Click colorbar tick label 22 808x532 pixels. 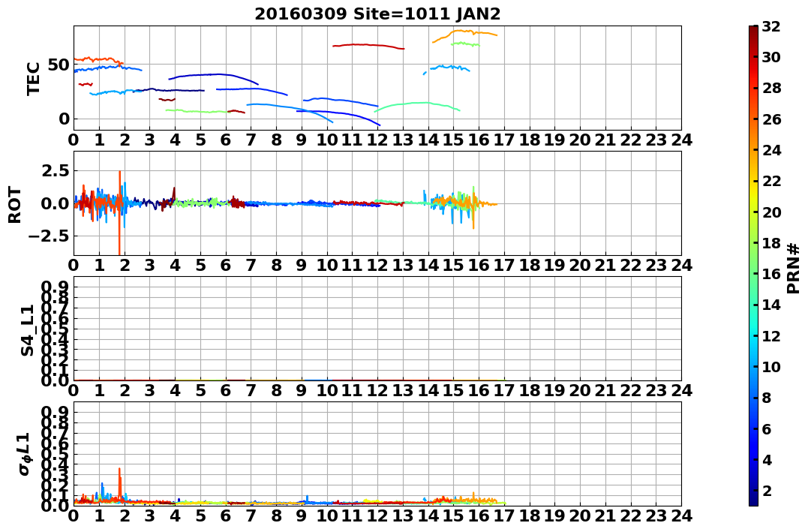tap(770, 181)
